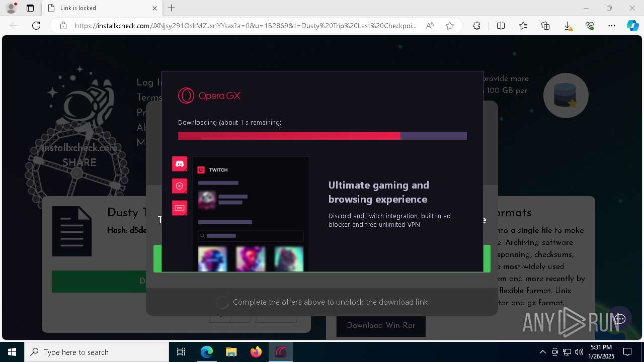Open the tab actions menu icon

(x=30, y=8)
